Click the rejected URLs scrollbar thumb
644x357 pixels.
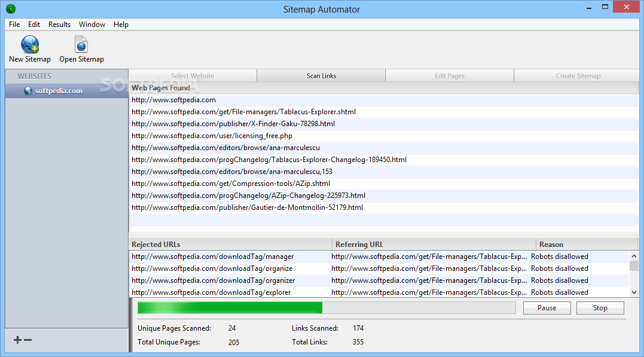click(x=634, y=266)
